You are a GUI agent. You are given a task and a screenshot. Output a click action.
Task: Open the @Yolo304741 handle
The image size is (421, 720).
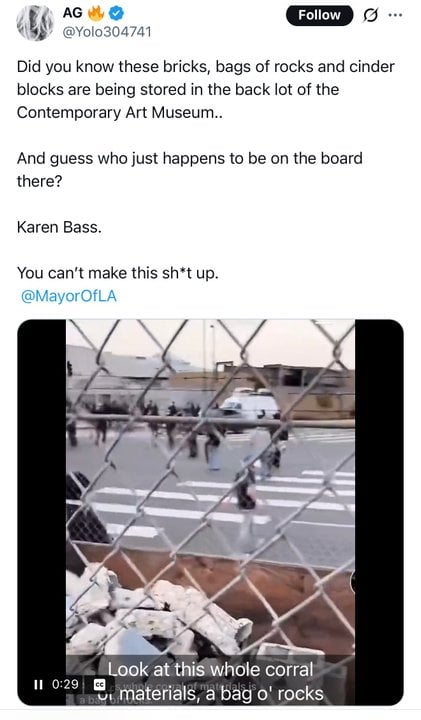106,33
